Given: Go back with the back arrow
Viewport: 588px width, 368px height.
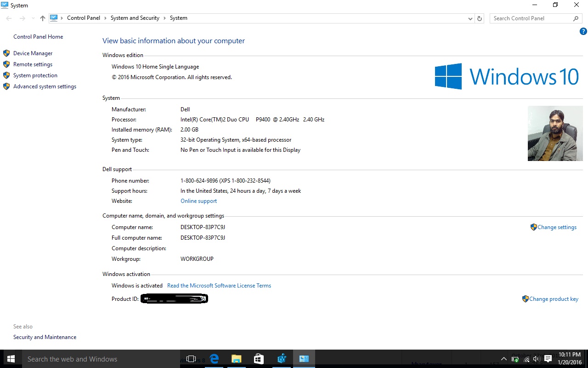Looking at the screenshot, I should click(9, 18).
